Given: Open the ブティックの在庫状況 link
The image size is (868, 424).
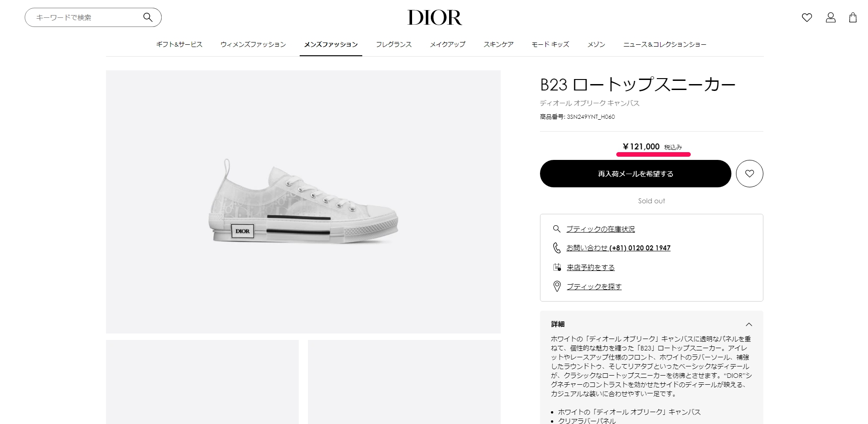Looking at the screenshot, I should 600,229.
